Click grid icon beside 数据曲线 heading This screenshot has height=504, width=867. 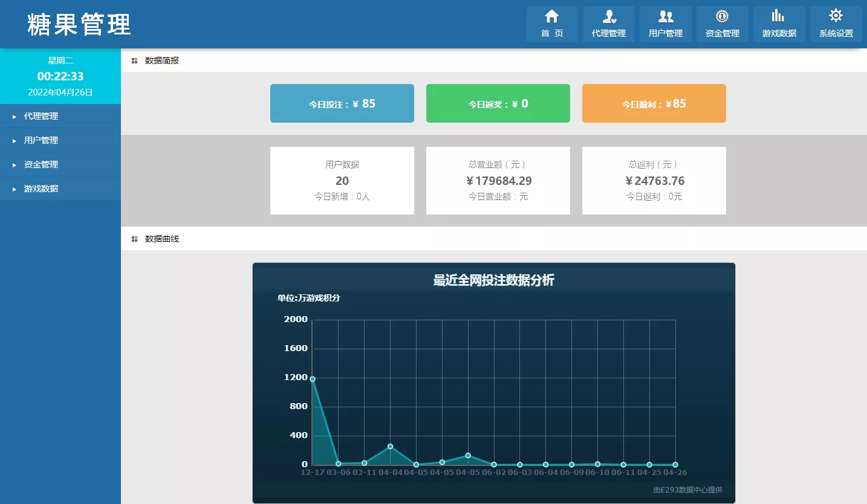point(134,239)
